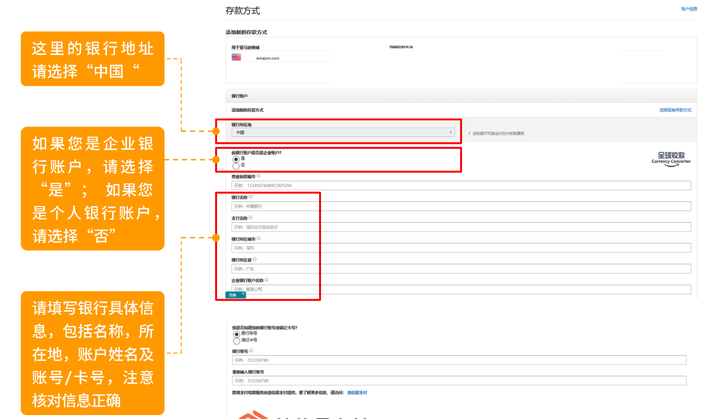The width and height of the screenshot is (720, 419).
Task: Expand the small teal feedback tab
Action: click(236, 295)
